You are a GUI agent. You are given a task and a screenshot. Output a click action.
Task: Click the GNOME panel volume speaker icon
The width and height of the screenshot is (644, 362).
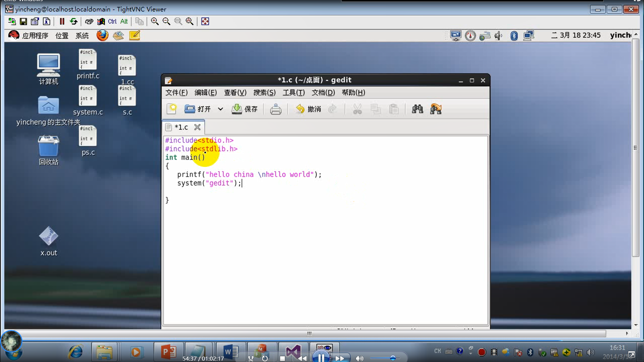(x=499, y=36)
